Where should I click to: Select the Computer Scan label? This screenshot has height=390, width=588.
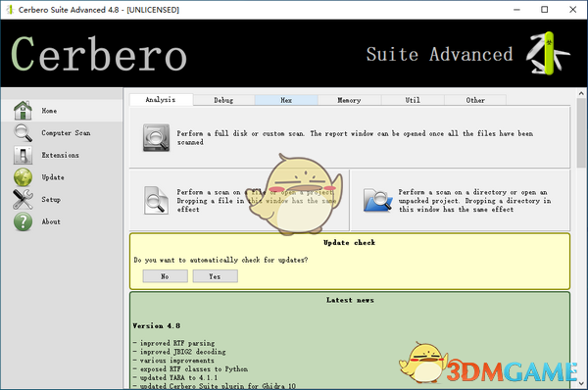point(66,132)
